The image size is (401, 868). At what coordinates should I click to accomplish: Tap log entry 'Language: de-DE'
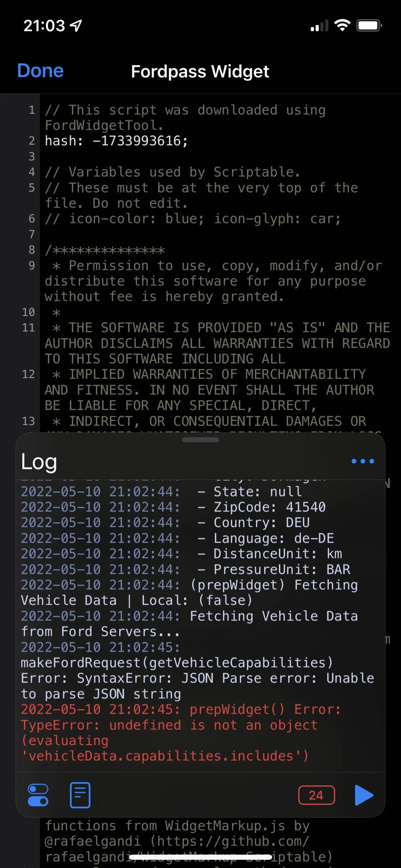point(266,538)
